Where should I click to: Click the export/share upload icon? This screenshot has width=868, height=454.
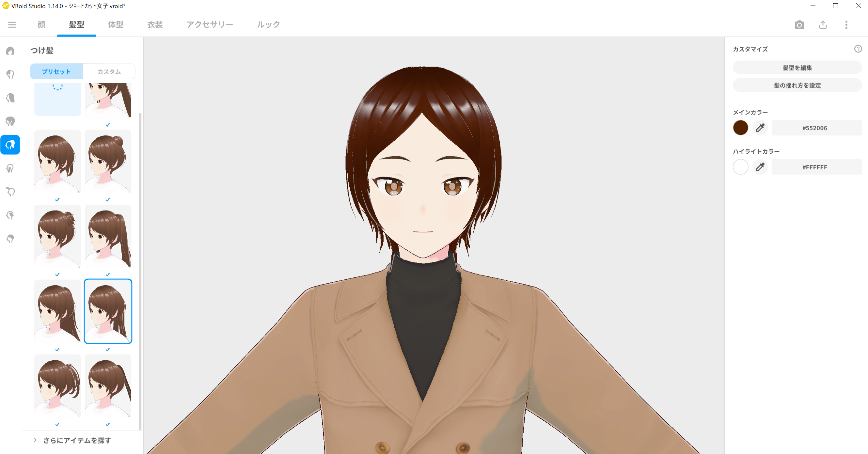823,25
